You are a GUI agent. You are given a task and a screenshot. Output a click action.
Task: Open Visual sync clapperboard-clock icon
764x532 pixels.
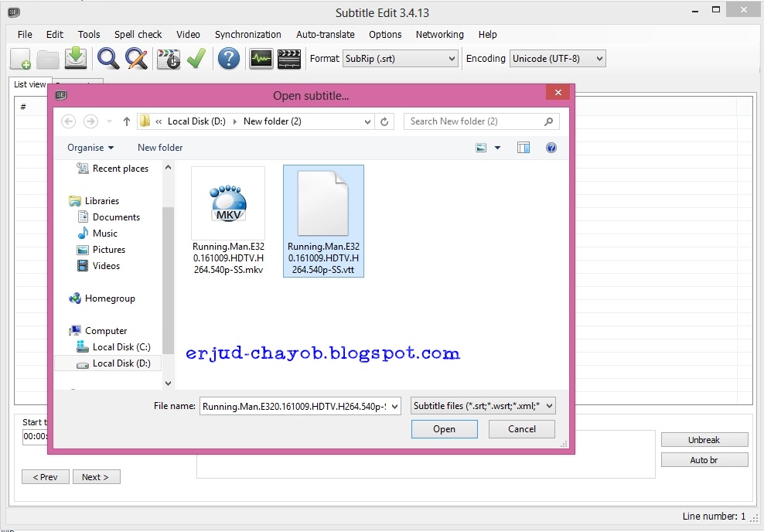[x=169, y=59]
